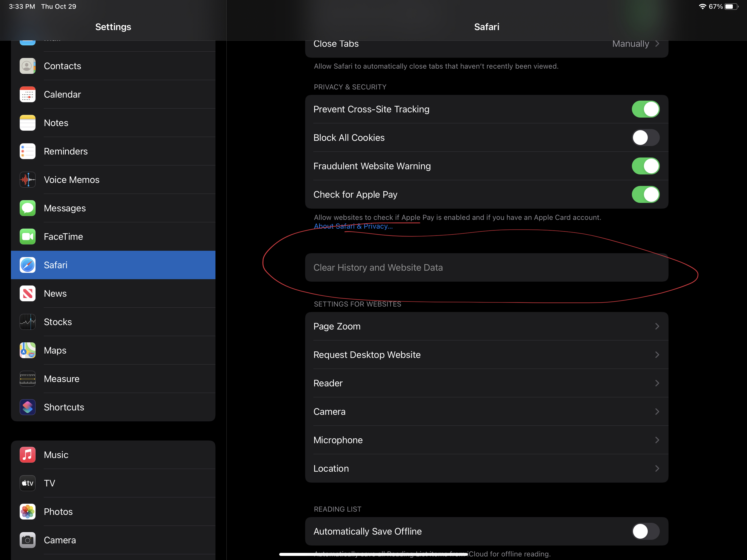Viewport: 747px width, 560px height.
Task: Toggle Check for Apple Pay switch
Action: (x=645, y=194)
